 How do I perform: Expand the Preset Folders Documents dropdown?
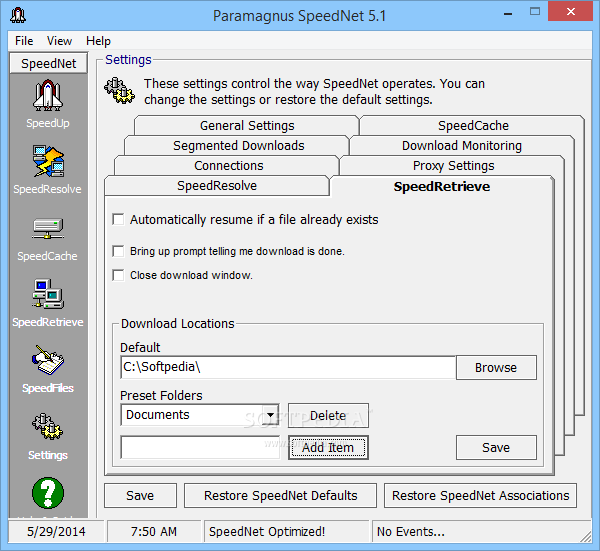point(271,415)
